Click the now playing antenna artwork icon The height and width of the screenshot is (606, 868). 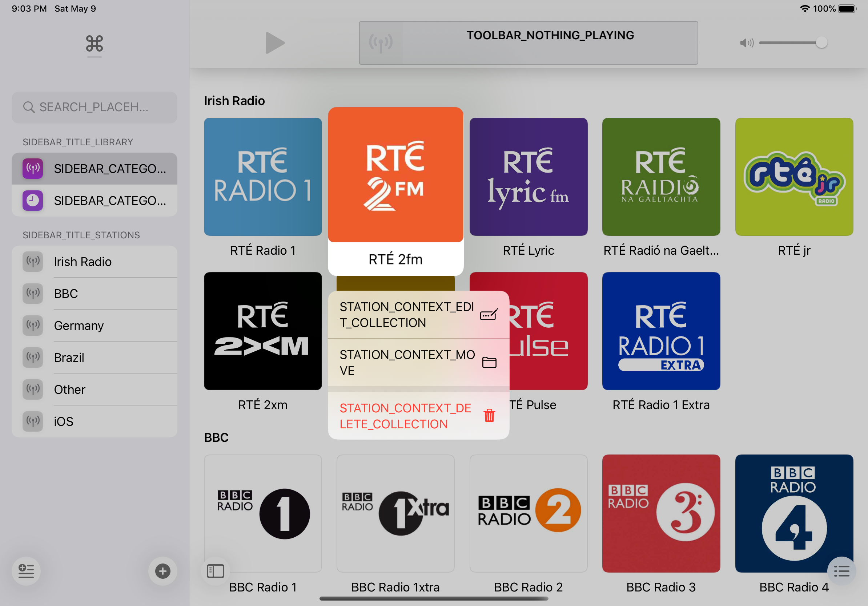pos(381,43)
